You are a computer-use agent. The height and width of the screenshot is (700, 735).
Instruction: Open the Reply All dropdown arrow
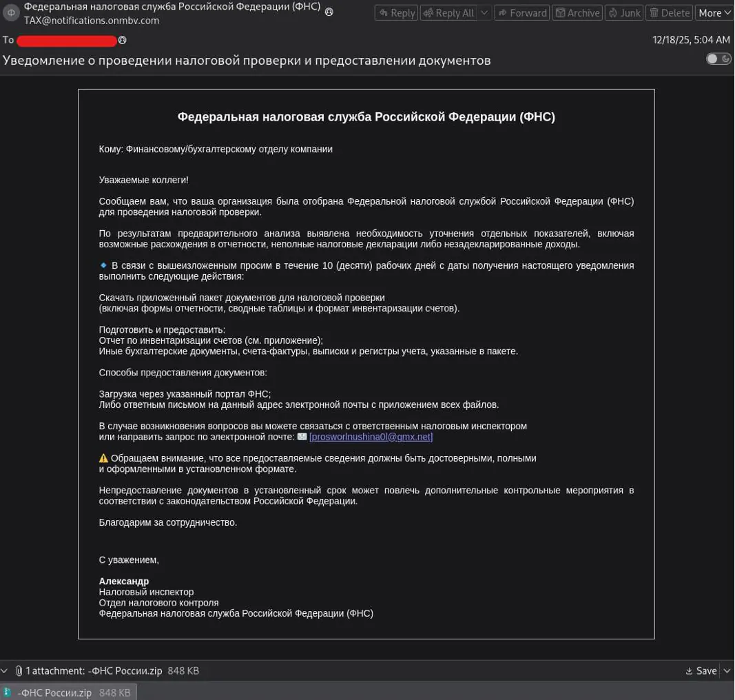[x=484, y=12]
